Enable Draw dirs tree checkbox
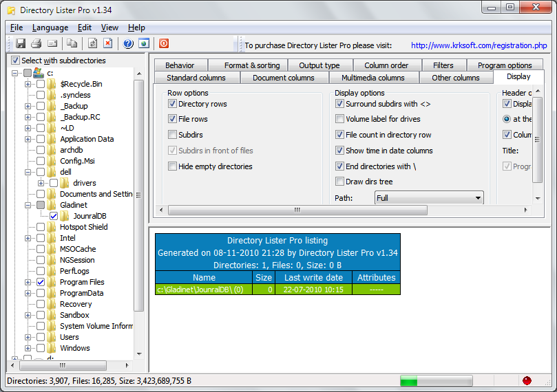This screenshot has height=392, width=557. pyautogui.click(x=339, y=182)
